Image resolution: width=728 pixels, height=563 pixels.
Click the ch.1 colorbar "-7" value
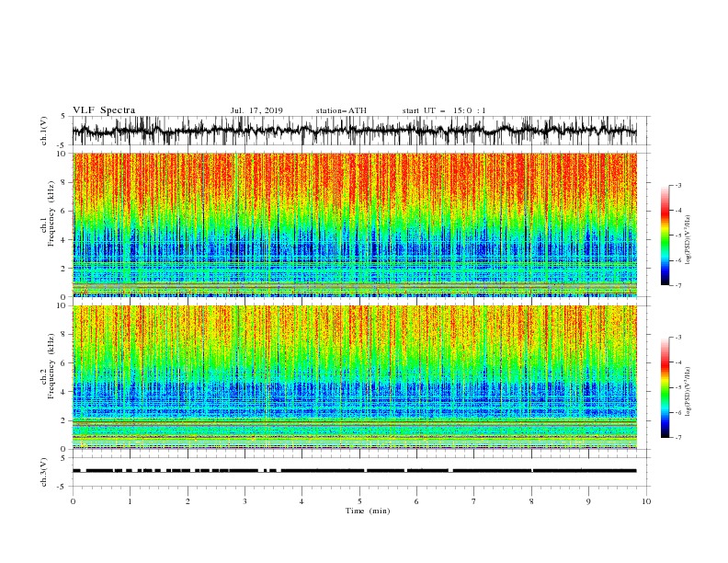(677, 285)
